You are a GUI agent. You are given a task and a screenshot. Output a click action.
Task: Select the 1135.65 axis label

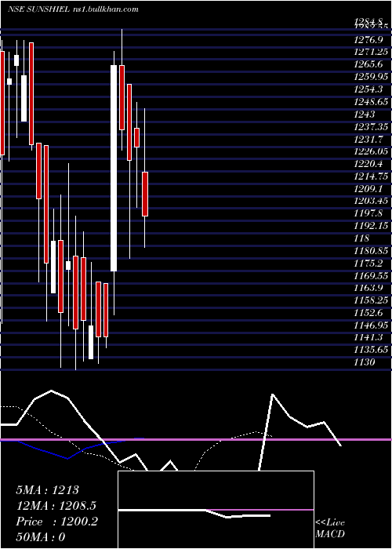(x=371, y=350)
